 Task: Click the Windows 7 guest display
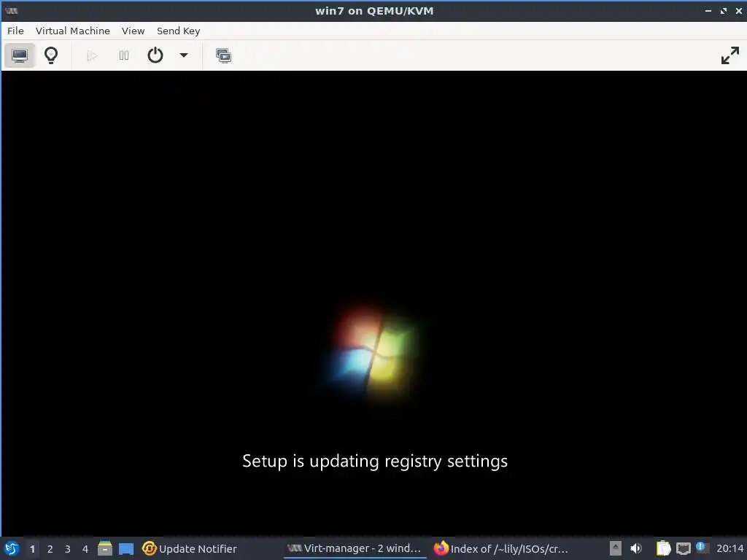pos(374,303)
